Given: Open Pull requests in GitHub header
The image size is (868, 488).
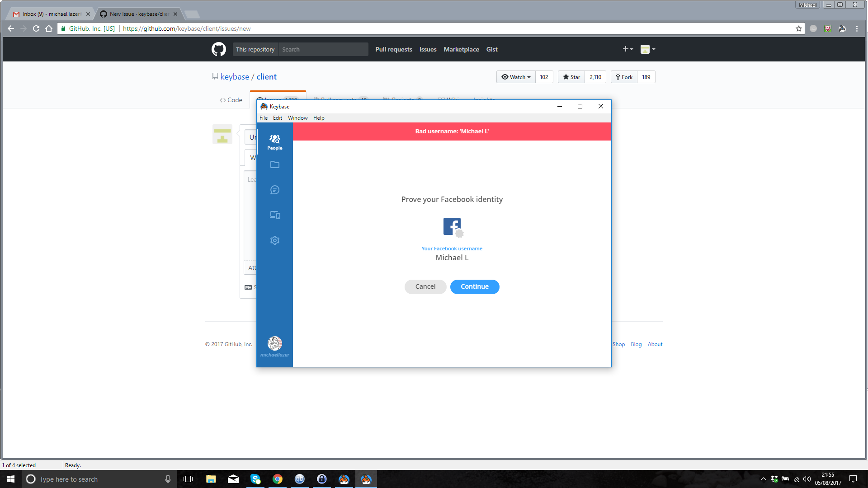Looking at the screenshot, I should (394, 50).
